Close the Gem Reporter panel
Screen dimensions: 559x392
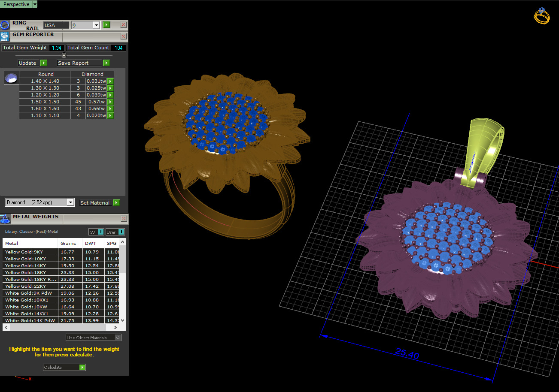pos(124,36)
